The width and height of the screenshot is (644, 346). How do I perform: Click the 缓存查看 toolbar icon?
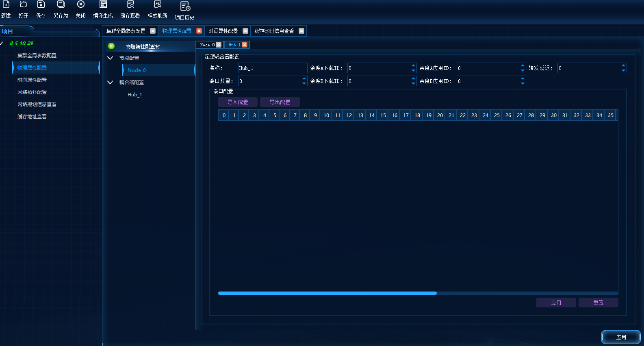130,4
